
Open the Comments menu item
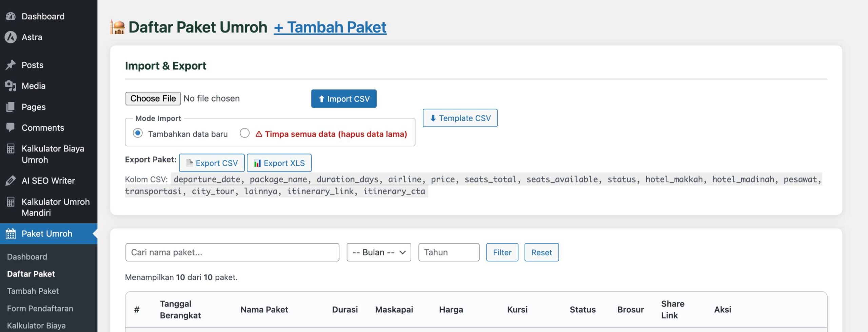click(x=48, y=128)
